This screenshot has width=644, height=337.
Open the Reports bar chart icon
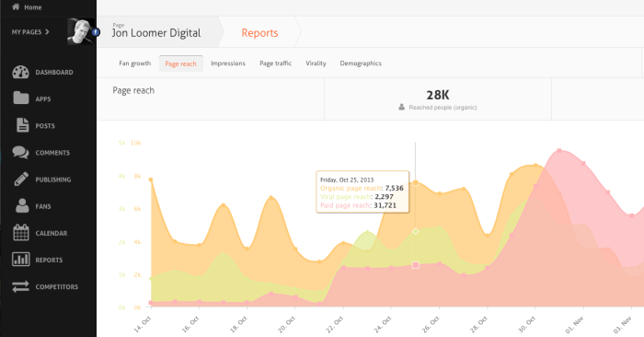[21, 260]
